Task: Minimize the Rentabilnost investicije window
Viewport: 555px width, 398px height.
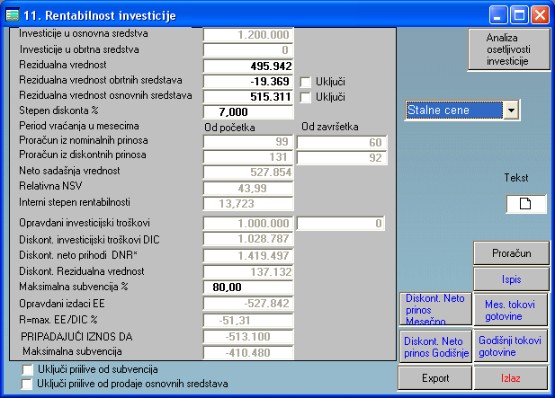Action: coord(498,15)
